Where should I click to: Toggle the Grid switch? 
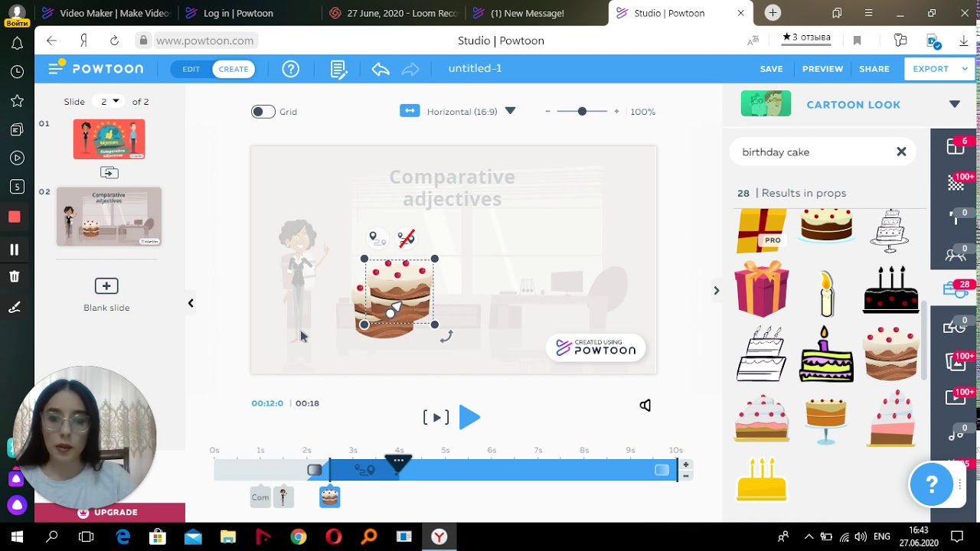263,112
